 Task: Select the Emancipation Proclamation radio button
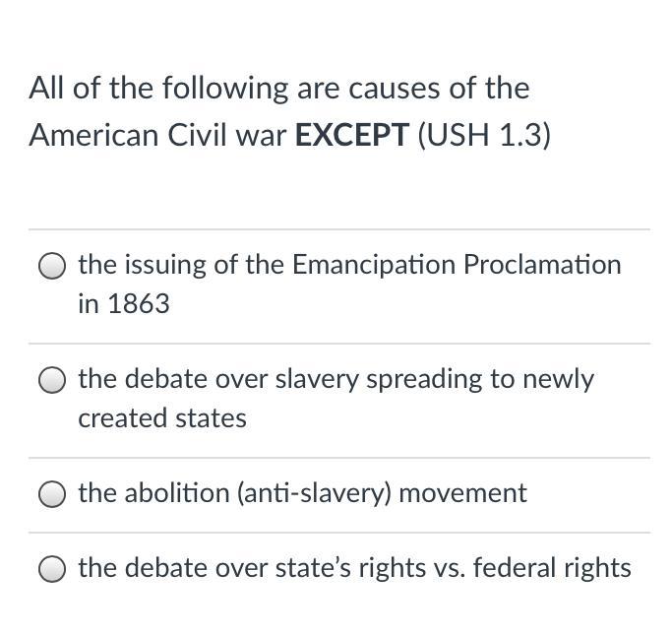click(x=52, y=266)
